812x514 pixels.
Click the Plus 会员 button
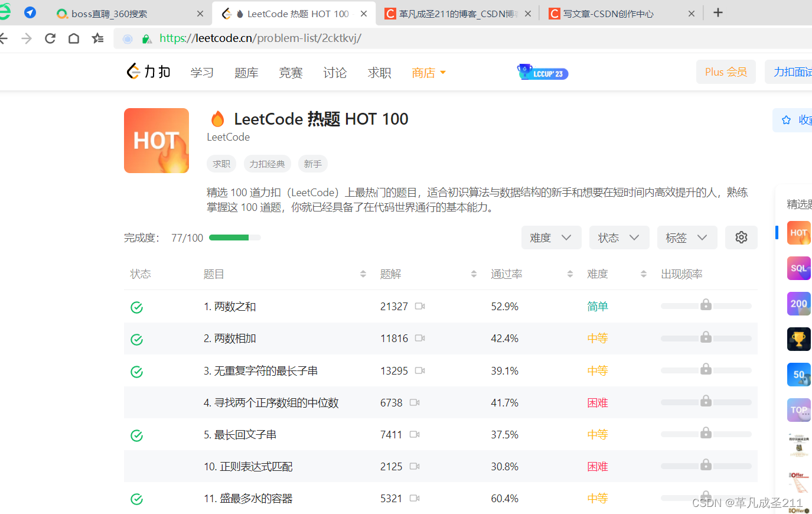(x=726, y=71)
